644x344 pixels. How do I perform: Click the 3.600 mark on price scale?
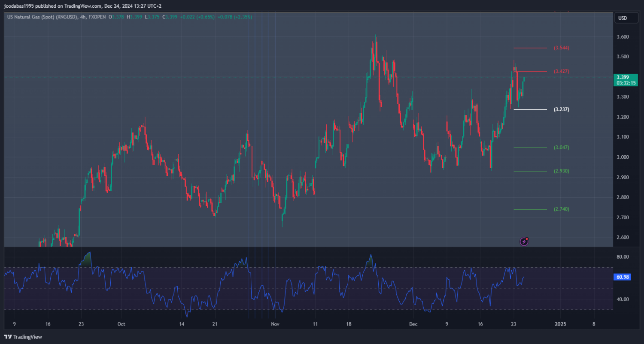tap(623, 37)
